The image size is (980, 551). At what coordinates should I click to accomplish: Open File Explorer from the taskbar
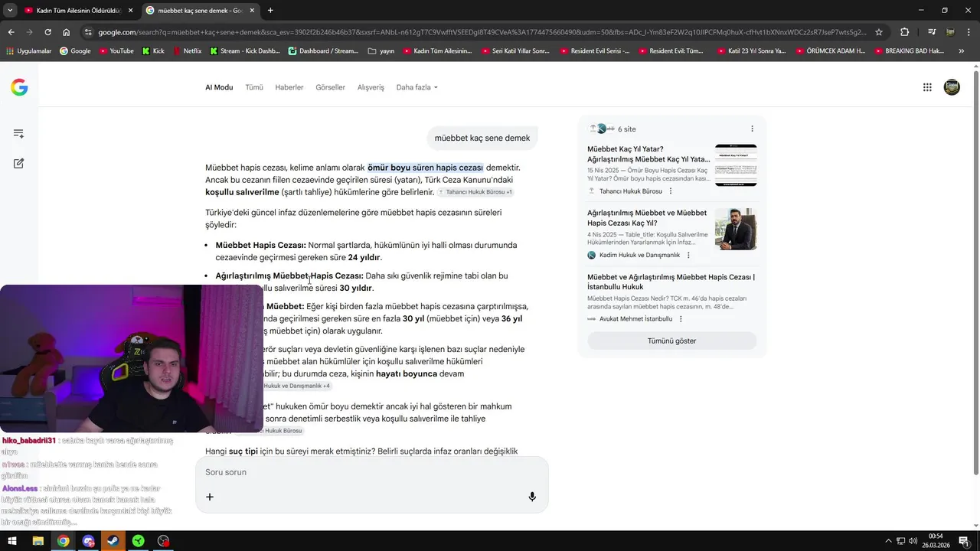[x=38, y=541]
